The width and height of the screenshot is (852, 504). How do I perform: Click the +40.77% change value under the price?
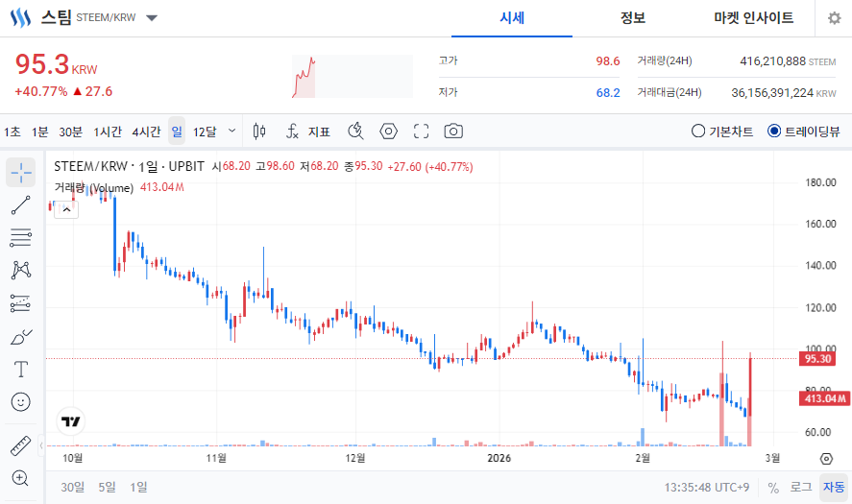(x=40, y=91)
